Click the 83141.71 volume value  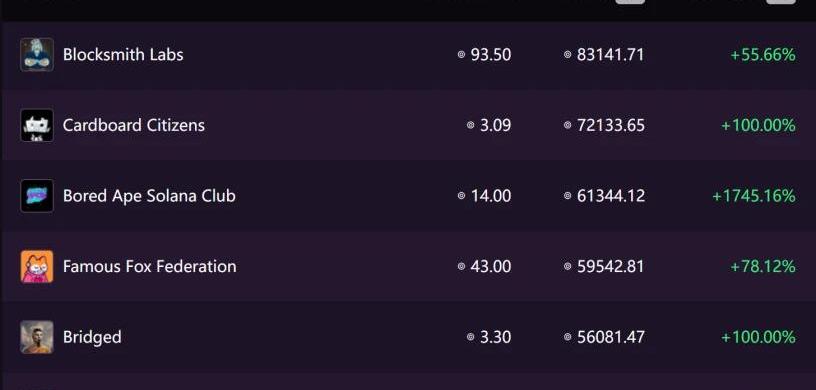click(x=610, y=55)
